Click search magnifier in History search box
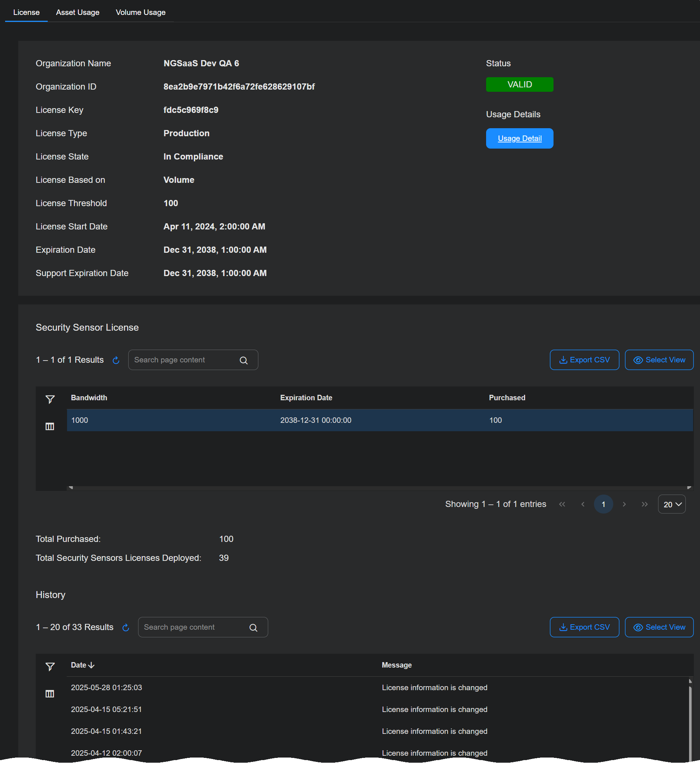This screenshot has height=763, width=700. click(x=253, y=628)
